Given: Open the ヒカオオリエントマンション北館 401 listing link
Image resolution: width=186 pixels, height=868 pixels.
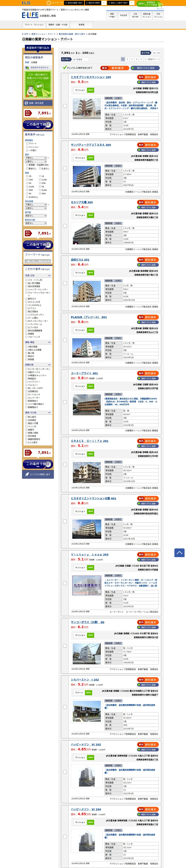Looking at the screenshot, I should point(93,498).
